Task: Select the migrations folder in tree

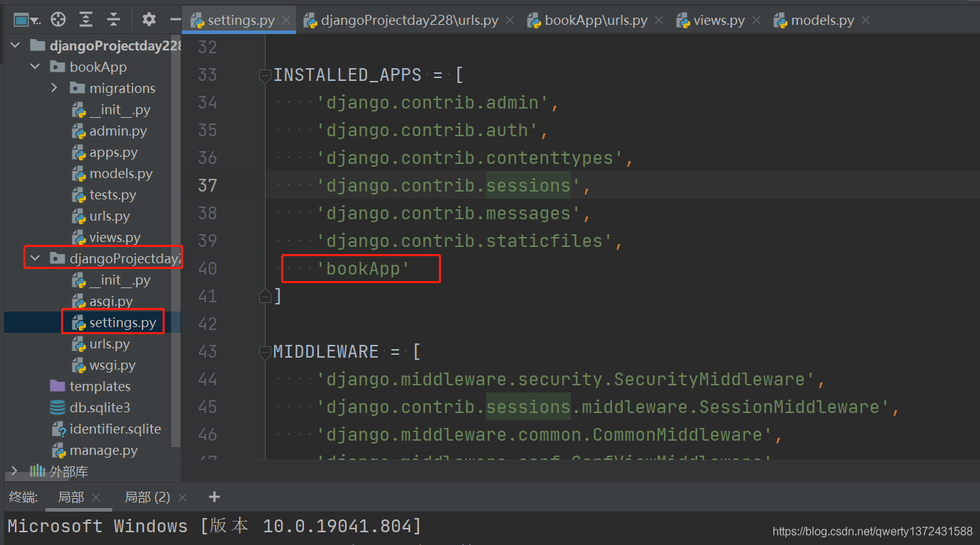Action: [x=122, y=89]
